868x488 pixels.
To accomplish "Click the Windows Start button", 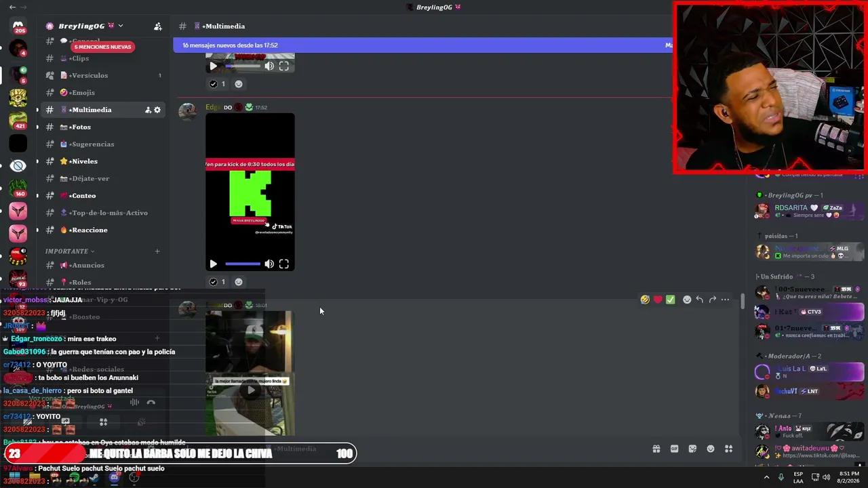I will click(14, 477).
